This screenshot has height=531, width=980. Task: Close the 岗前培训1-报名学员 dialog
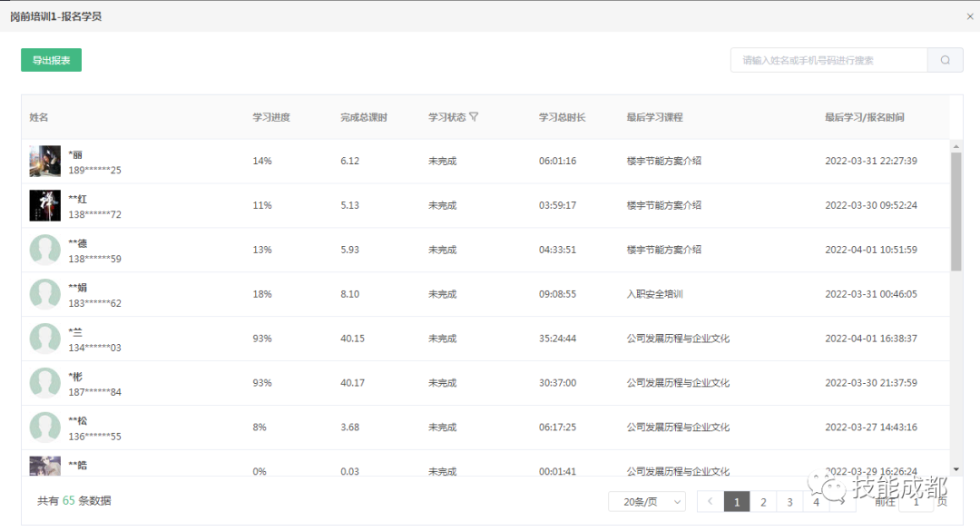click(970, 16)
